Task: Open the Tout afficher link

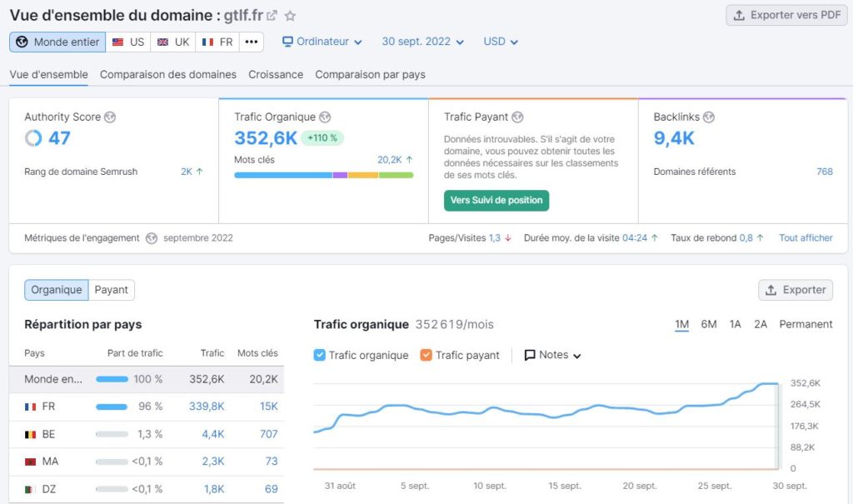Action: tap(806, 238)
